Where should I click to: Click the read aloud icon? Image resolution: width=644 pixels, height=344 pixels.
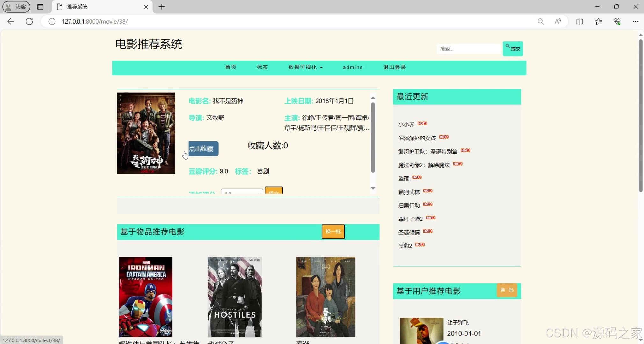[558, 21]
